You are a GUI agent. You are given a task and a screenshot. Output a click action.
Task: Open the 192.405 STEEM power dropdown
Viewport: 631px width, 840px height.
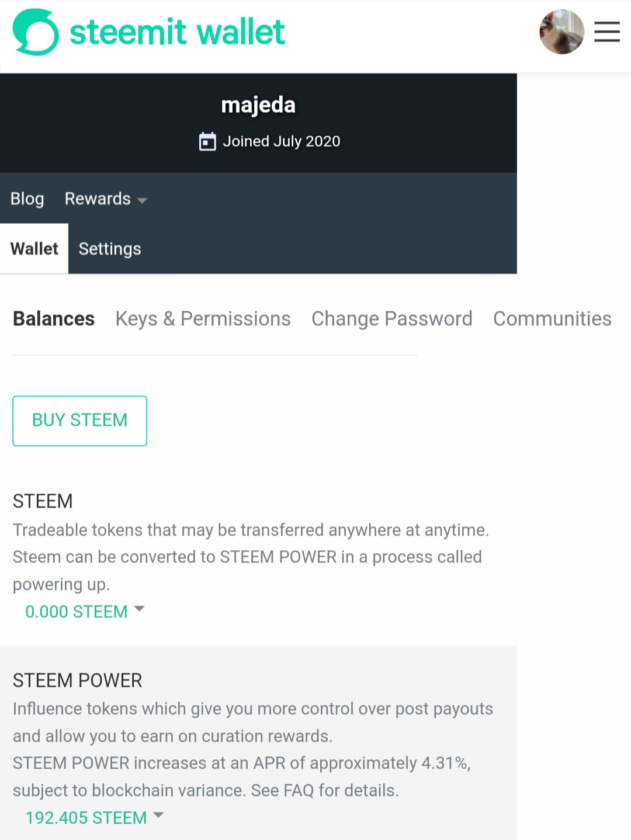95,817
